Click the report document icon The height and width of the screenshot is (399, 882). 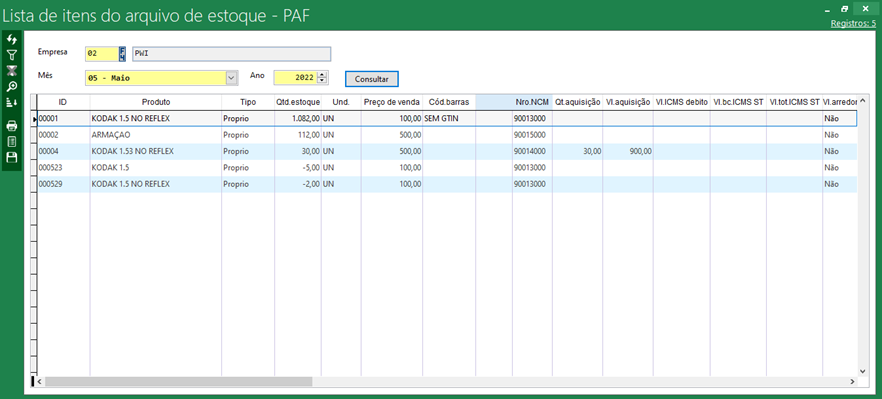[x=11, y=141]
